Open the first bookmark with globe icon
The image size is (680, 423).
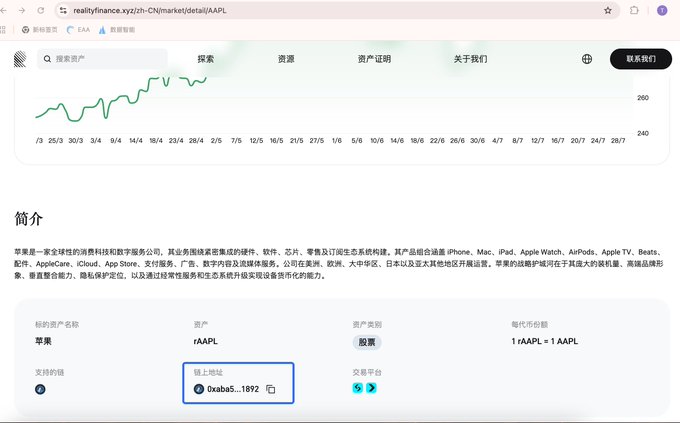(39, 30)
